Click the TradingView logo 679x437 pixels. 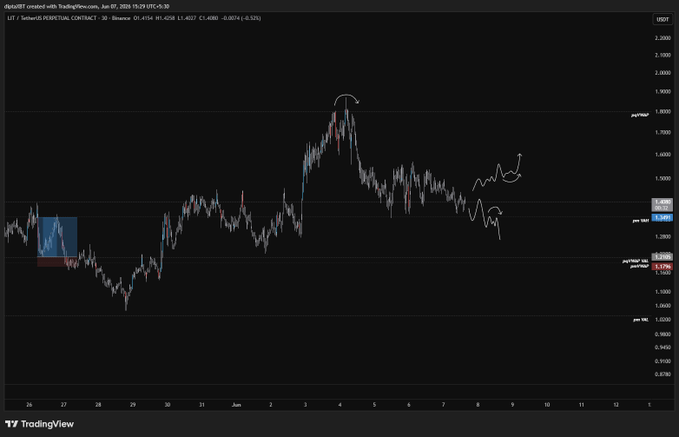[39, 424]
